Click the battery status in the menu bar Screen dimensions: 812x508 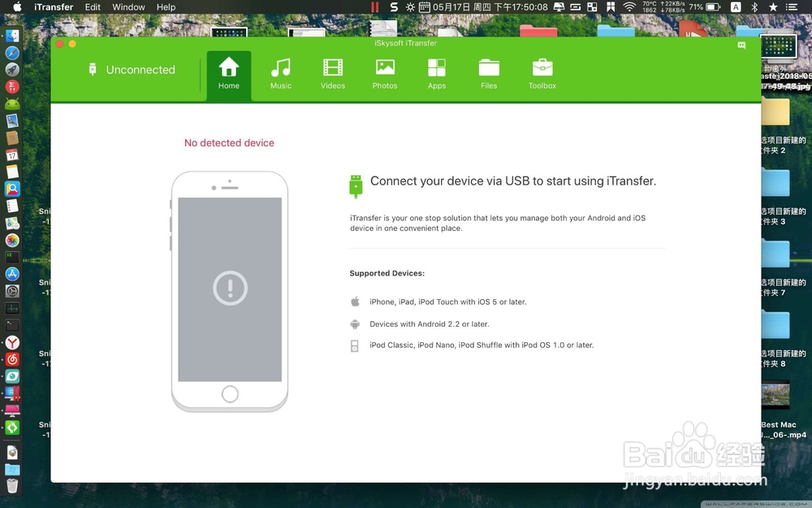[705, 7]
